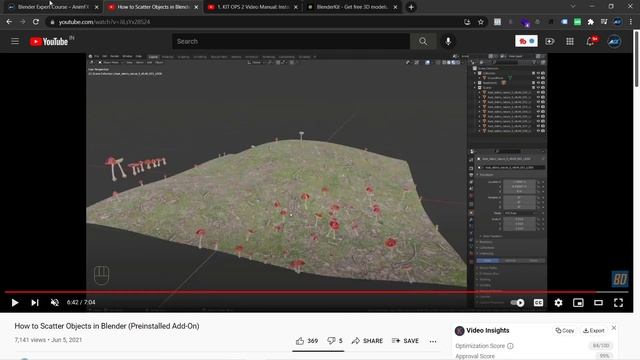The height and width of the screenshot is (360, 640).
Task: Open the Create video icon
Action: coord(549,41)
